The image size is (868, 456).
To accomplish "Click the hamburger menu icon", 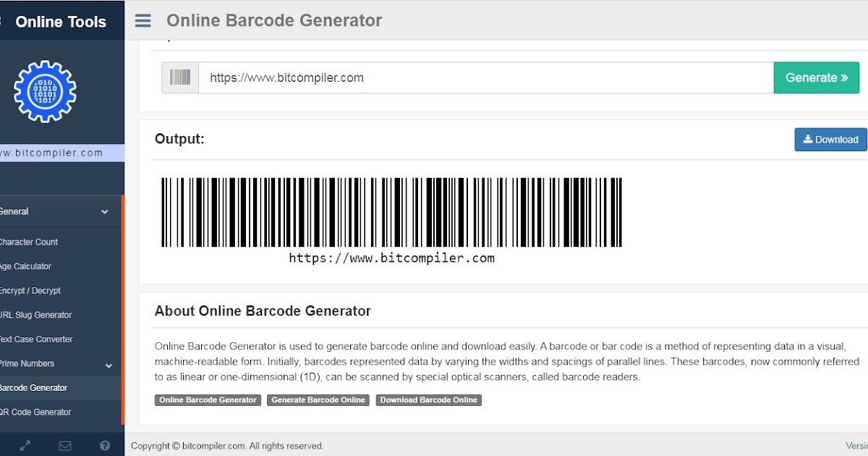I will 142,20.
